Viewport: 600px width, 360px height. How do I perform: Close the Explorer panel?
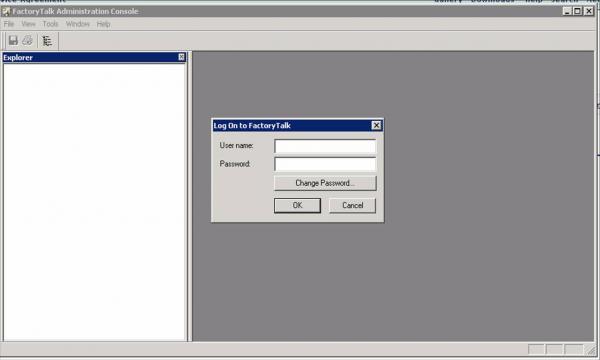181,57
